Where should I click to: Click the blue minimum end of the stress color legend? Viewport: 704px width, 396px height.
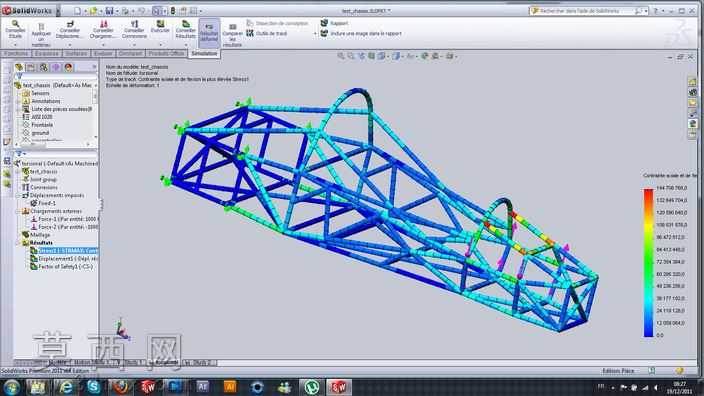pos(648,333)
